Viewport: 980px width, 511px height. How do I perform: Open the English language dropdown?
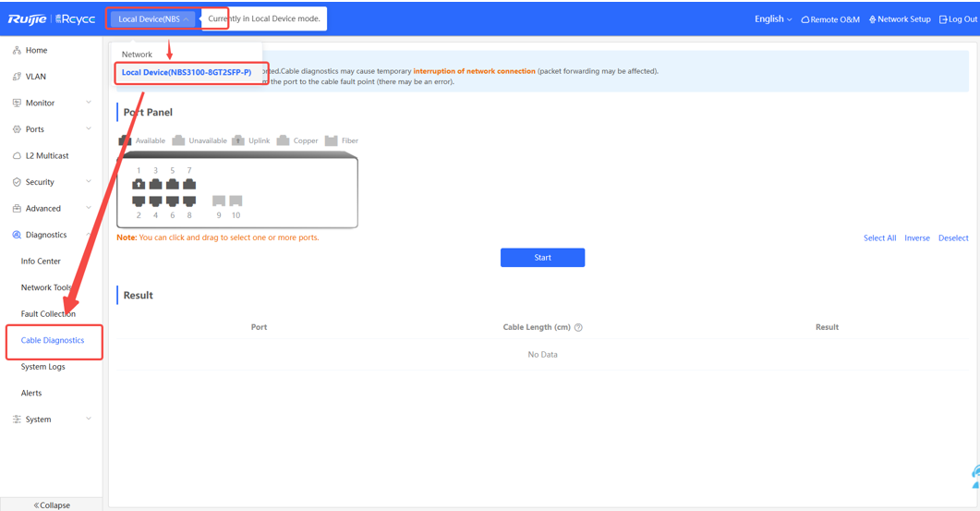pos(772,18)
